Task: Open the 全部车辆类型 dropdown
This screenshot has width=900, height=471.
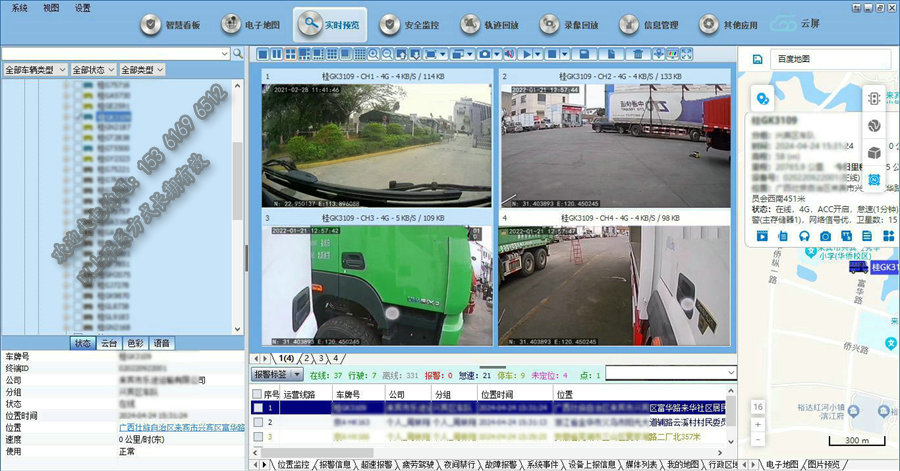Action: tap(35, 70)
